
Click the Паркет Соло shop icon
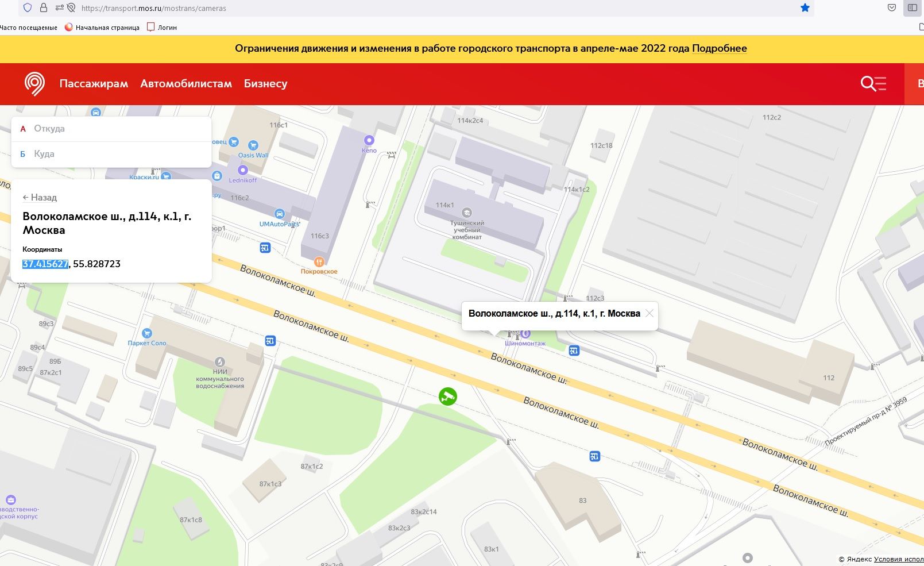pyautogui.click(x=147, y=333)
